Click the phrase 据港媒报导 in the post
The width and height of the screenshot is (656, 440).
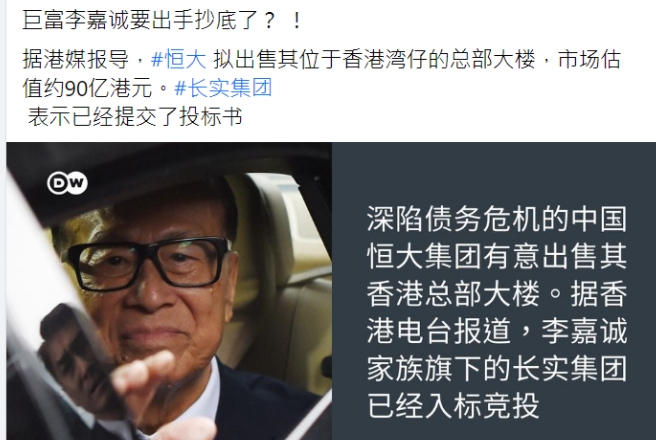click(x=76, y=59)
